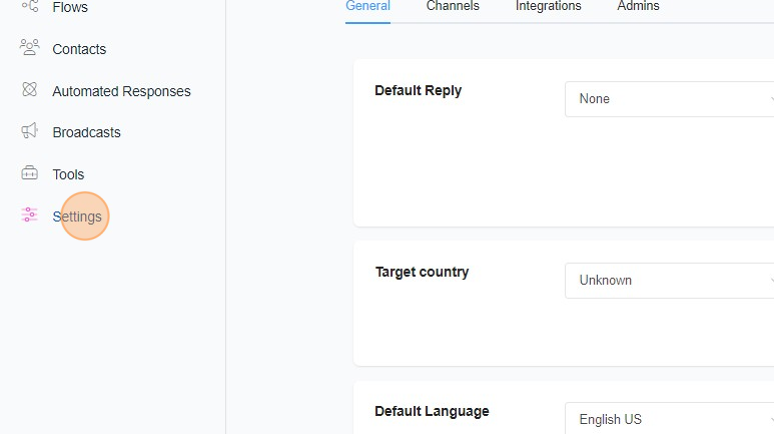Viewport: 774px width, 434px height.
Task: Open Flows in the sidebar
Action: point(70,7)
